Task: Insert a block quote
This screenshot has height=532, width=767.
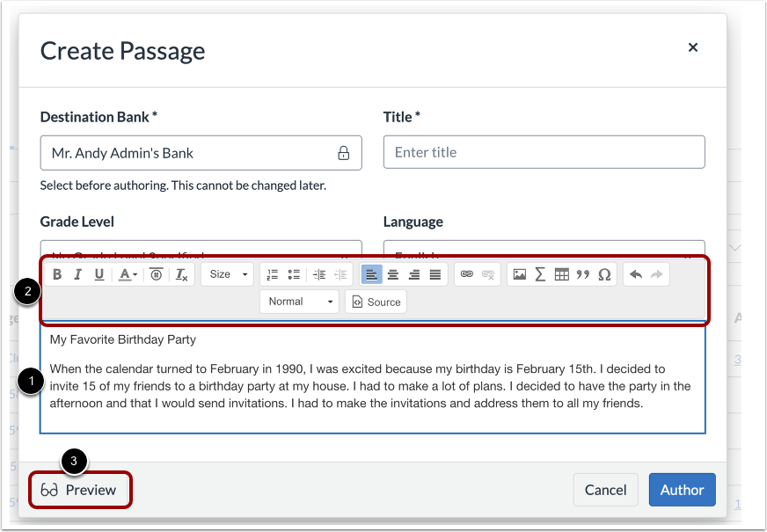Action: tap(581, 273)
